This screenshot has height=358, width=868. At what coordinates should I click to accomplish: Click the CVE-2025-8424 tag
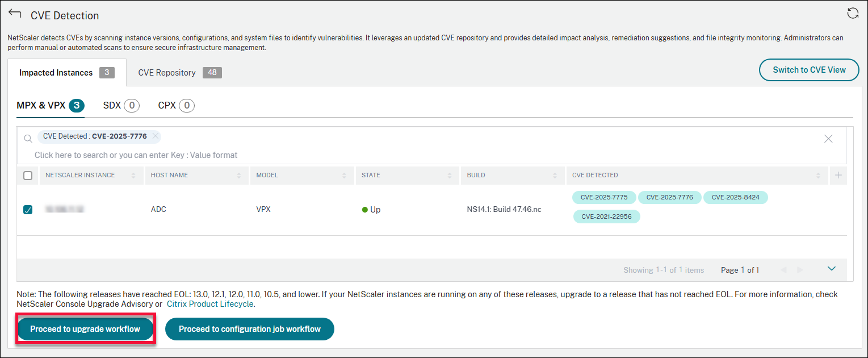(736, 197)
